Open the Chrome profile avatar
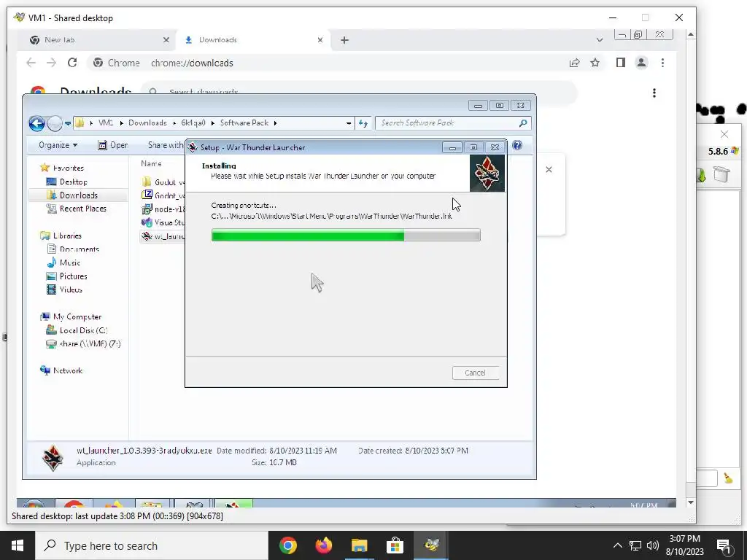Image resolution: width=747 pixels, height=560 pixels. (641, 63)
